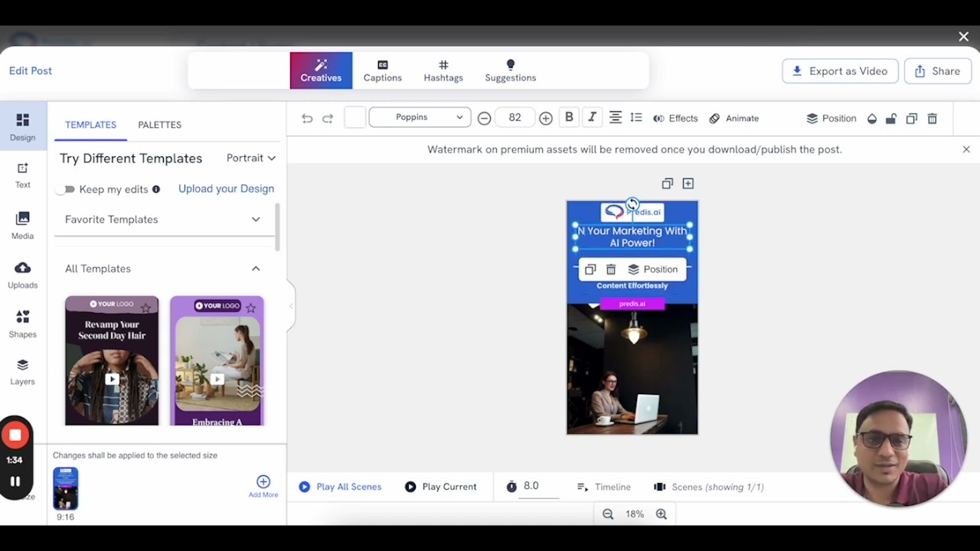Click trash icon in floating canvas toolbar
Screen dimensions: 980x551
tap(611, 269)
